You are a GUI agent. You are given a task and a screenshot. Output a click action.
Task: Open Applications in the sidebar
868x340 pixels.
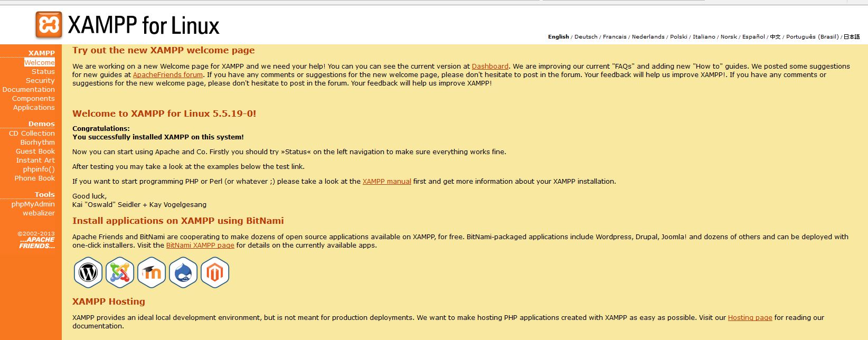34,107
